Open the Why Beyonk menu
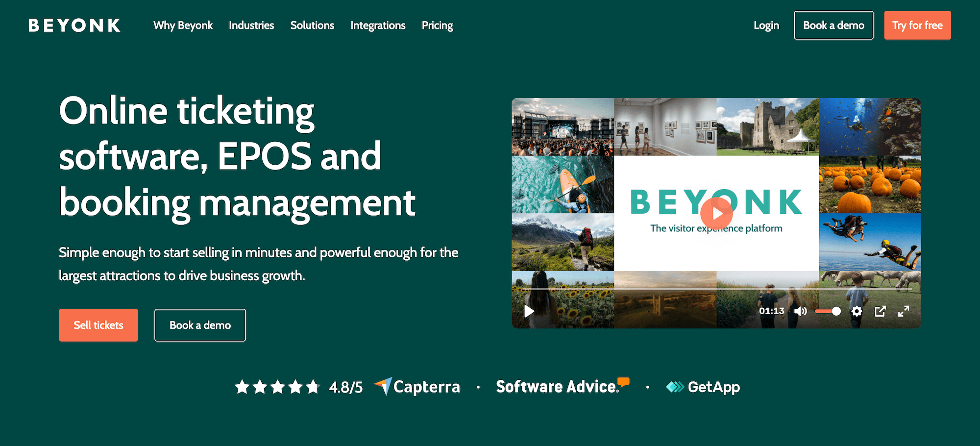This screenshot has height=446, width=980. tap(183, 25)
